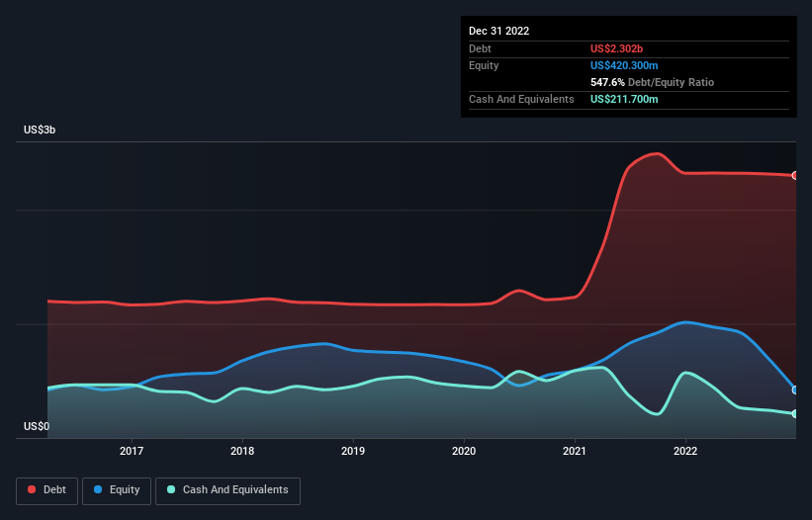Click the US$2.302b debt value
Viewport: 812px width, 520px height.
pos(616,48)
